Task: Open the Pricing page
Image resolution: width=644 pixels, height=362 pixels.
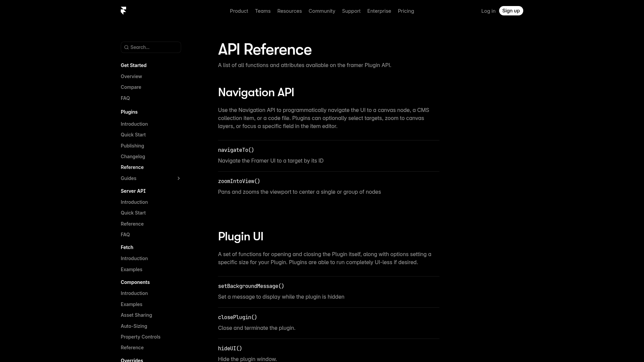Action: 406,11
